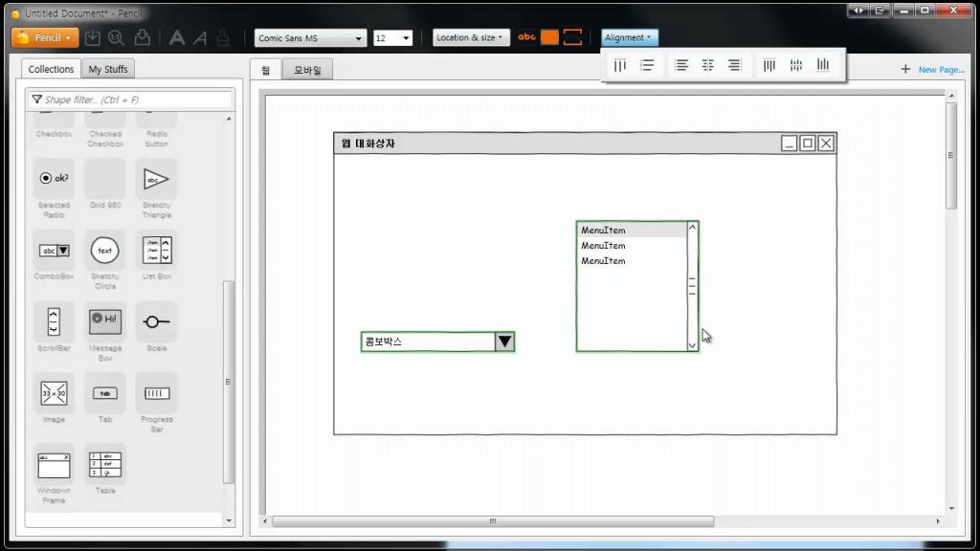The width and height of the screenshot is (980, 551).
Task: Click the align vertical middle icon
Action: pos(795,65)
